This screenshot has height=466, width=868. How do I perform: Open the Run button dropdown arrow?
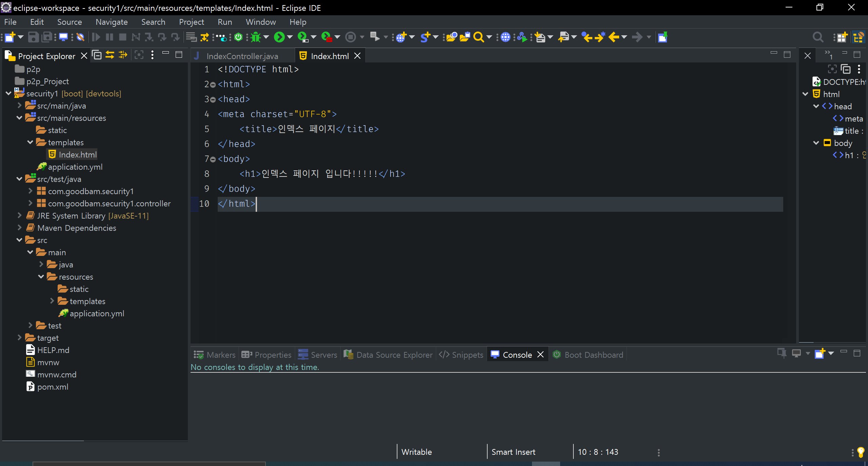pos(290,37)
